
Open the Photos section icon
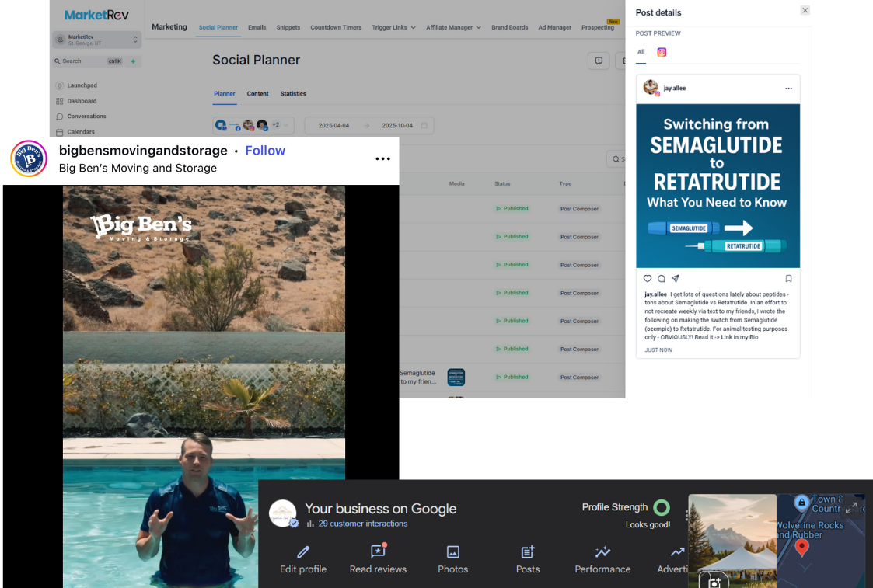point(452,552)
